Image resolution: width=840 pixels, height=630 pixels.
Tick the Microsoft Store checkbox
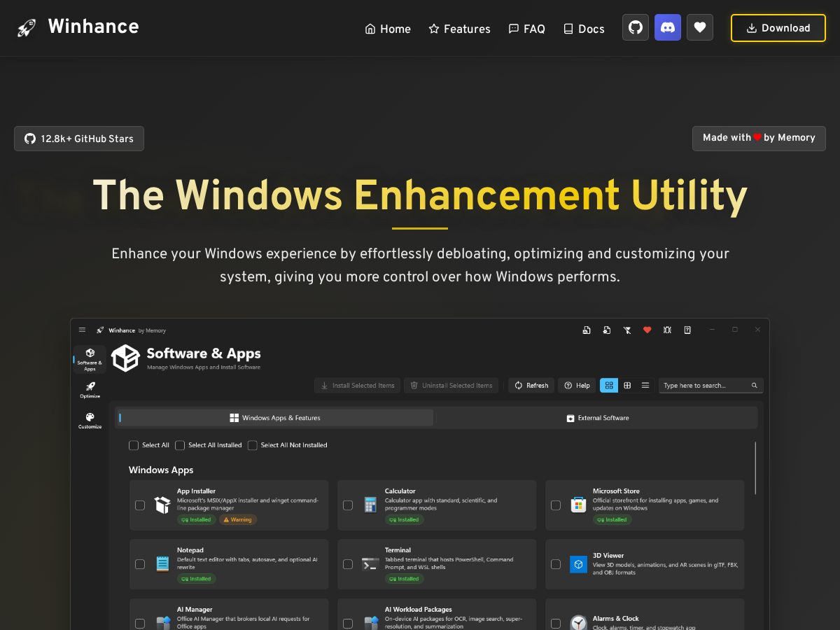(556, 505)
